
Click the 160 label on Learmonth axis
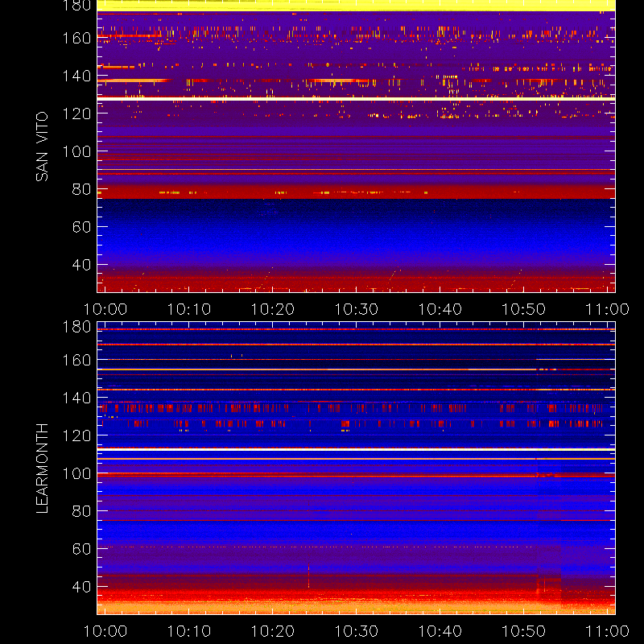click(x=76, y=360)
